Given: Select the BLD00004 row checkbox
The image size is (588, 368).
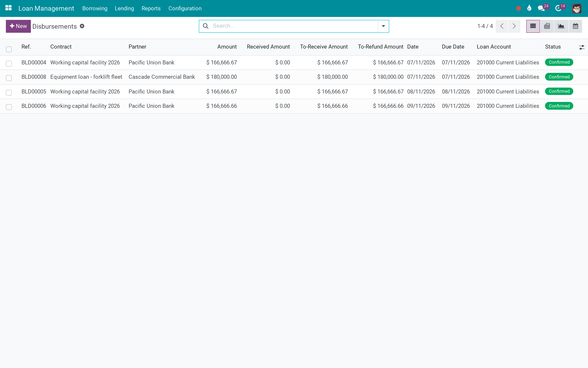Looking at the screenshot, I should 9,63.
